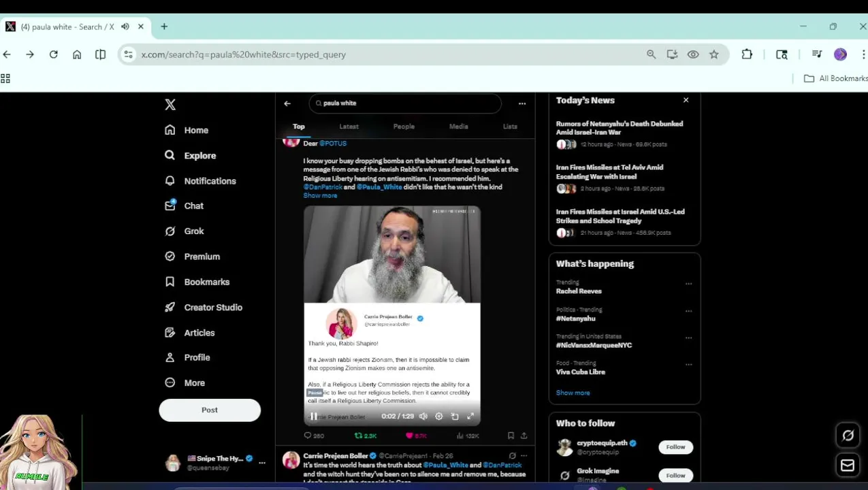868x490 pixels.
Task: Open the browser home page button
Action: pos(77,54)
